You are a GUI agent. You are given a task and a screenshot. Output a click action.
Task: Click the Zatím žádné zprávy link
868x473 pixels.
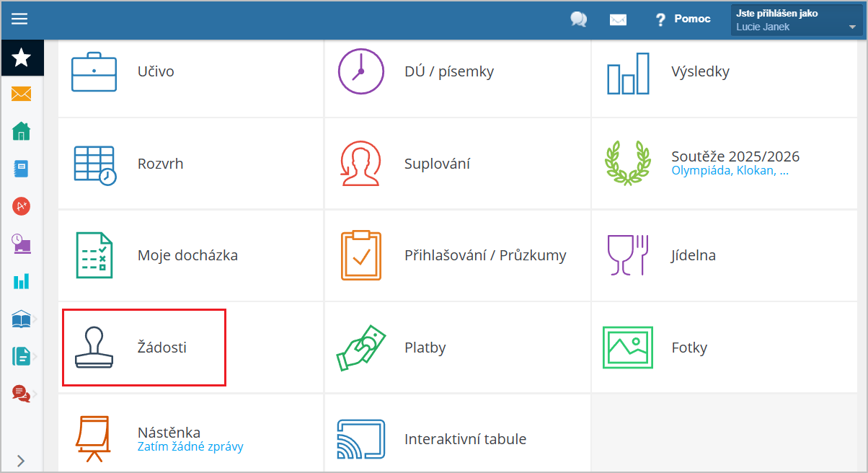190,446
